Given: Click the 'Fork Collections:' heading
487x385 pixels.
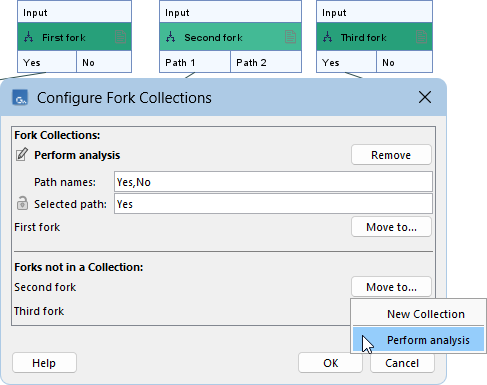Looking at the screenshot, I should point(57,135).
